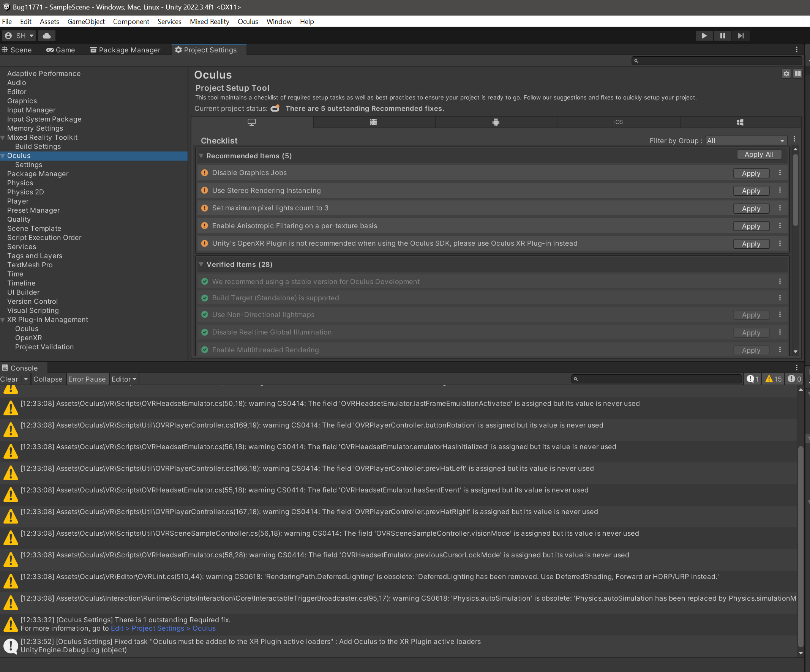Collapse the XR Plug-in Management tree item
810x672 pixels.
(3, 320)
